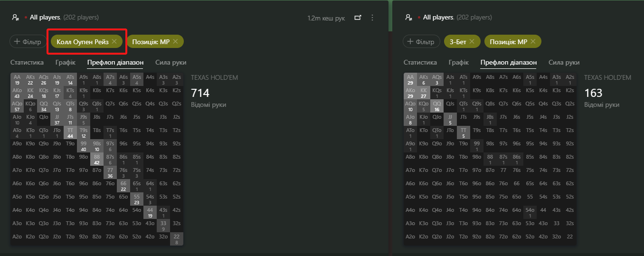Select QQ cell with 34 in left grid
This screenshot has height=256, width=644.
(44, 106)
